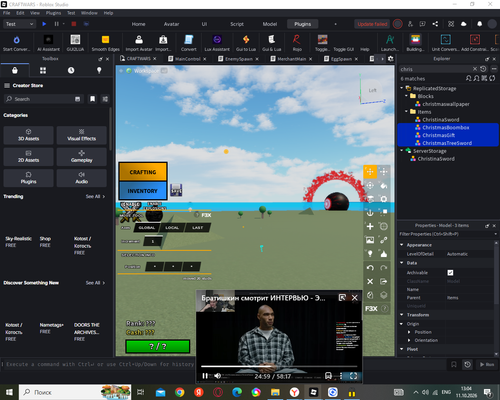
Task: Open the Unit Conversion plugin
Action: coord(446,43)
